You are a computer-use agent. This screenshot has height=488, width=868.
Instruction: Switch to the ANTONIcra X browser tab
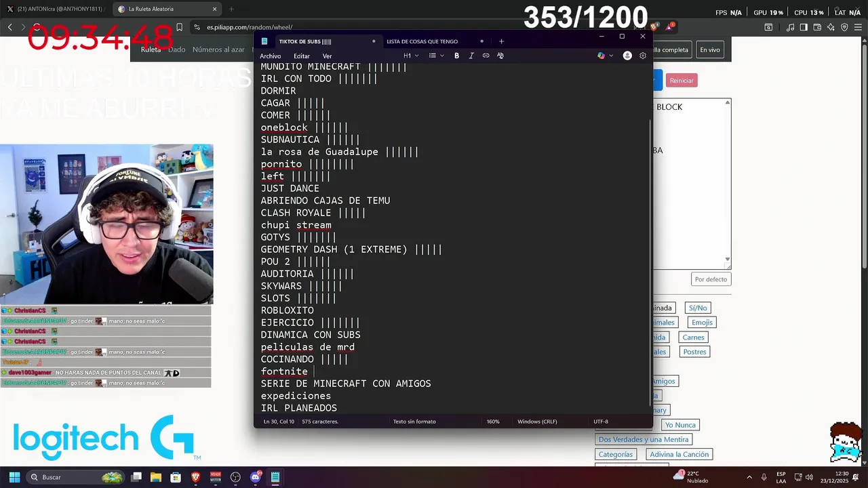56,9
